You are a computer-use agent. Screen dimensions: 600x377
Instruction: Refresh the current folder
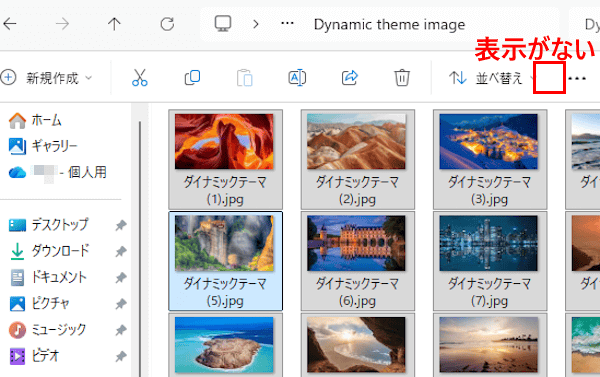[167, 24]
